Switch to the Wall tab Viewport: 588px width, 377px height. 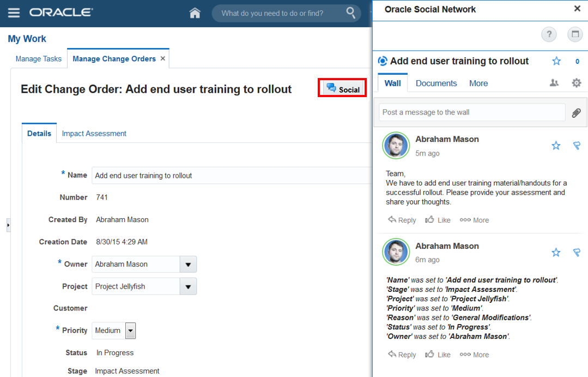pos(392,83)
